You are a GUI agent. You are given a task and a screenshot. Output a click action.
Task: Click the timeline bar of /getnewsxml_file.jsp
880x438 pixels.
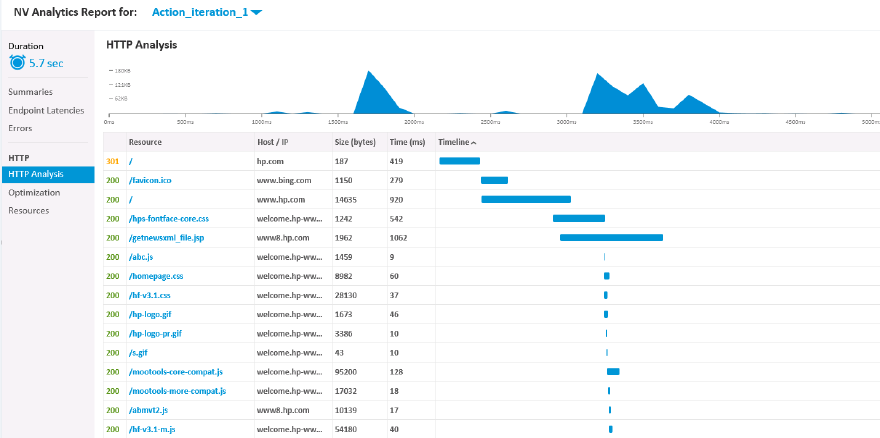612,238
